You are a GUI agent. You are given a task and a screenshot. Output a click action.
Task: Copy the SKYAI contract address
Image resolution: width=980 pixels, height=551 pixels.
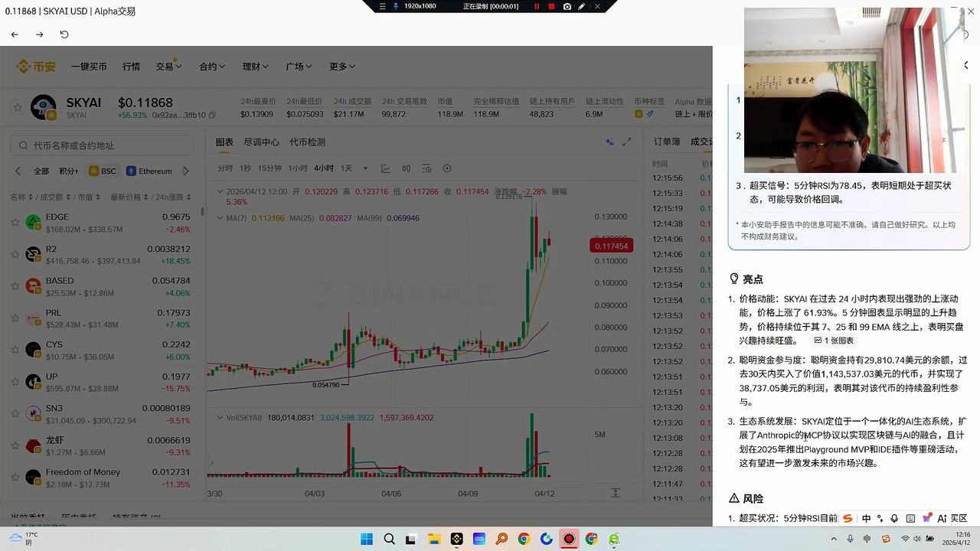pyautogui.click(x=212, y=115)
